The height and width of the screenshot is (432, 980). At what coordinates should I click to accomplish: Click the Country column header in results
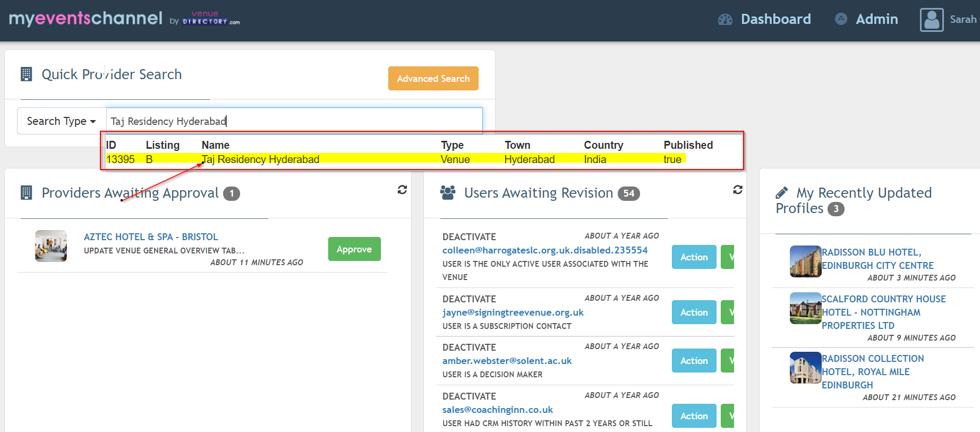point(603,145)
